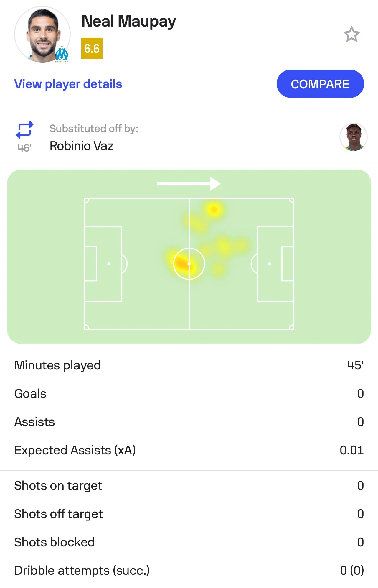Open Robinio Vaz's avatar photo
The image size is (378, 588).
point(353,137)
